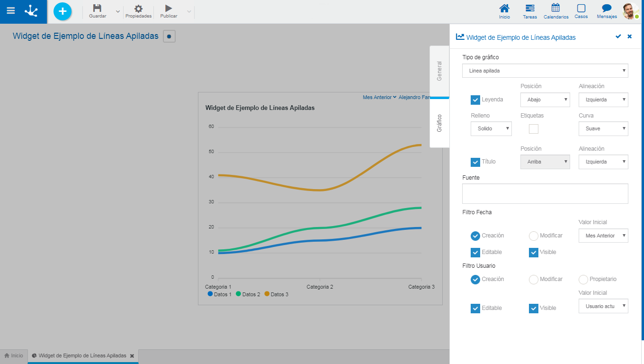
Task: Click the Deyel logo icon
Action: 31,11
